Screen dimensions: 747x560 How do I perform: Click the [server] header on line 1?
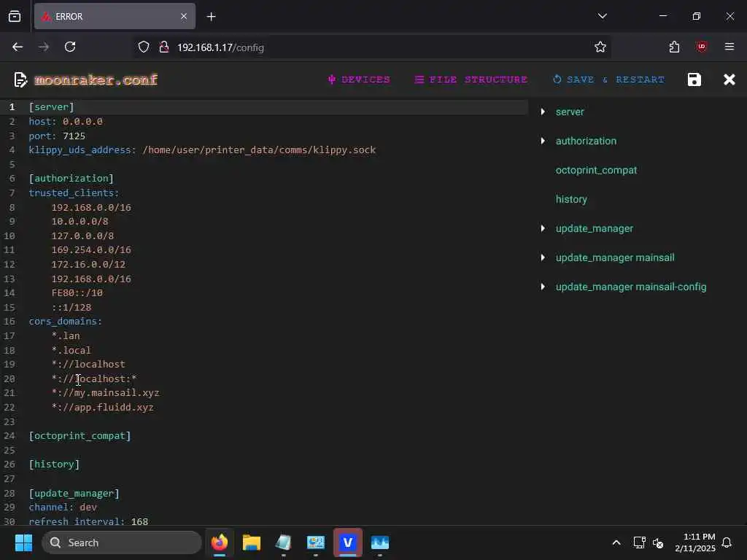click(52, 107)
